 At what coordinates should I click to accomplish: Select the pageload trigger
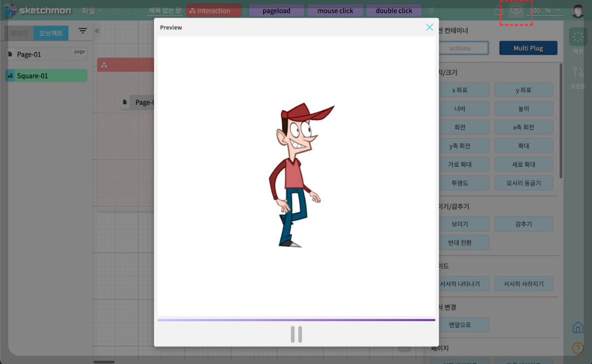(276, 10)
